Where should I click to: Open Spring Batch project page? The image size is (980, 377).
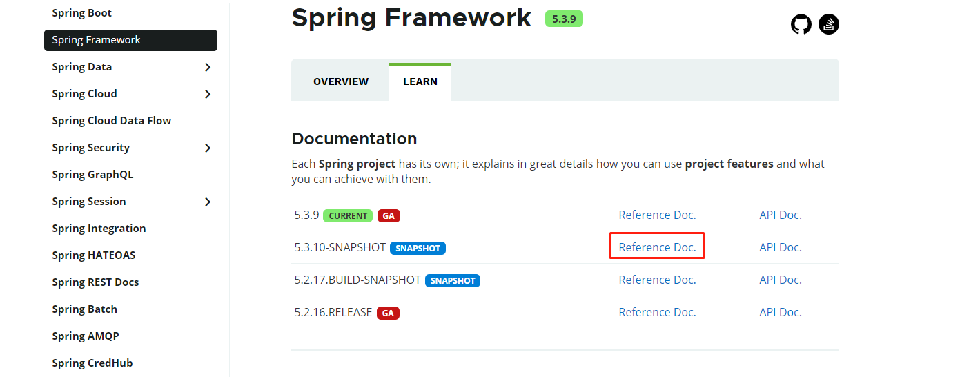(84, 309)
